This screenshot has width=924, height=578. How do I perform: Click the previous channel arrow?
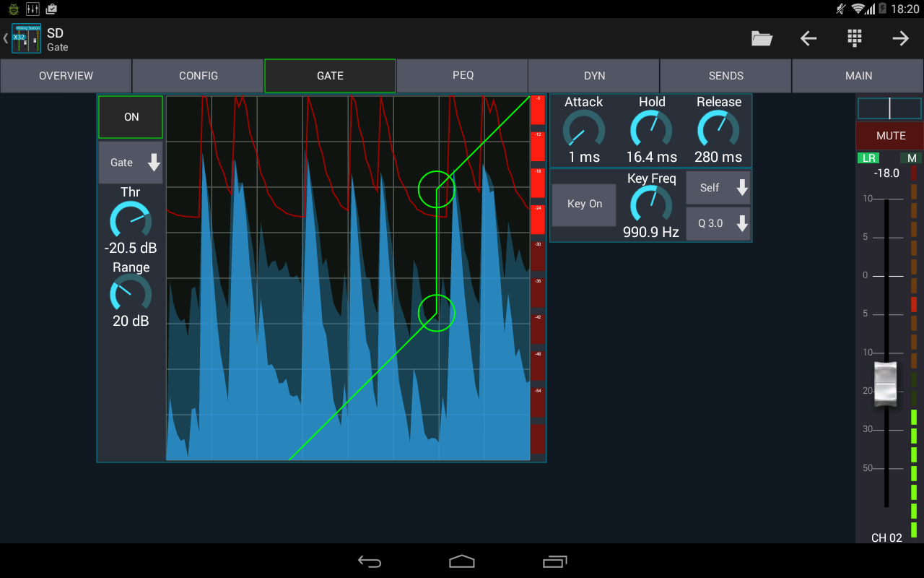[808, 38]
